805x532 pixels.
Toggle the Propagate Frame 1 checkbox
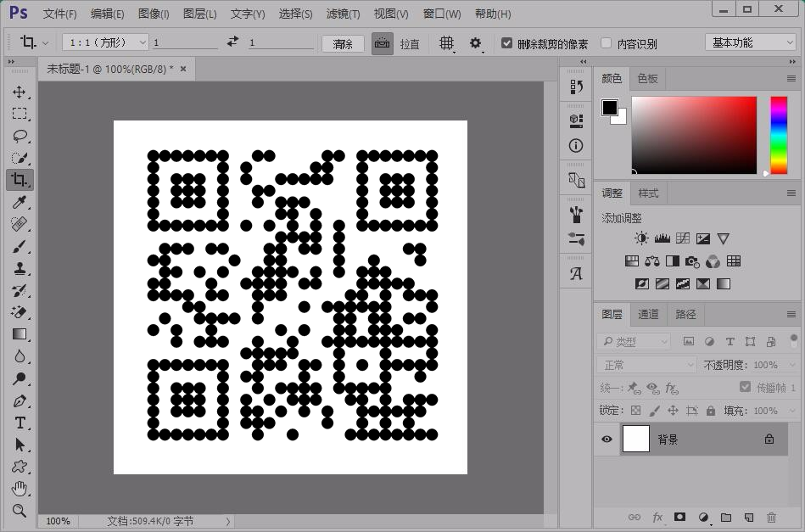[745, 387]
